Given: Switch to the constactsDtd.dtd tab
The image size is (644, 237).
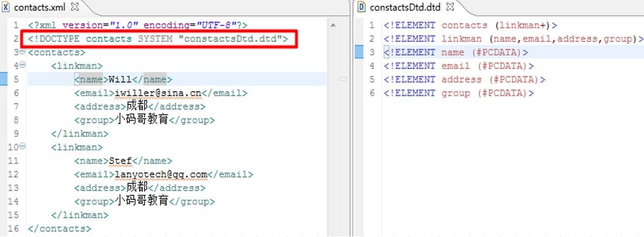Looking at the screenshot, I should [404, 8].
